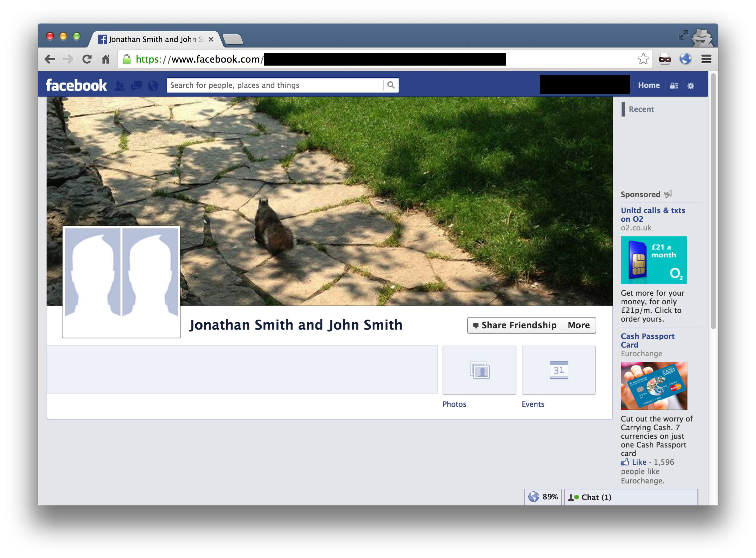Open the account settings gear
756x558 pixels.
pos(691,86)
